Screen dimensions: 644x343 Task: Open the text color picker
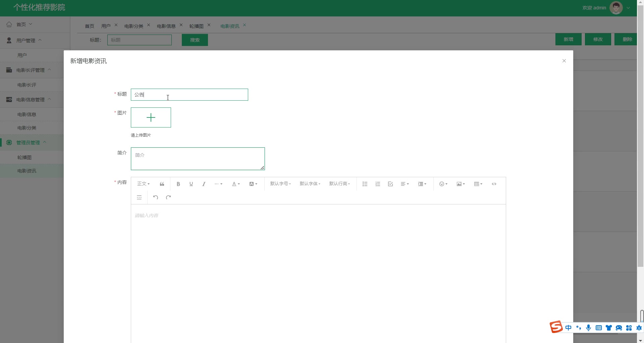236,184
